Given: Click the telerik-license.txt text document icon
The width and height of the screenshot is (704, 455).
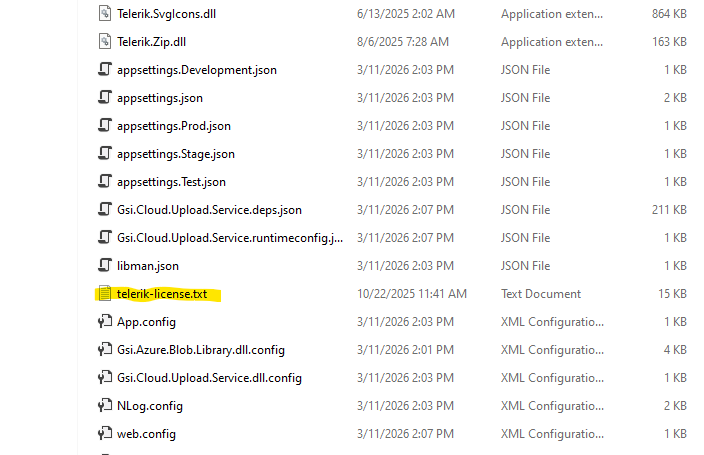Looking at the screenshot, I should (104, 294).
